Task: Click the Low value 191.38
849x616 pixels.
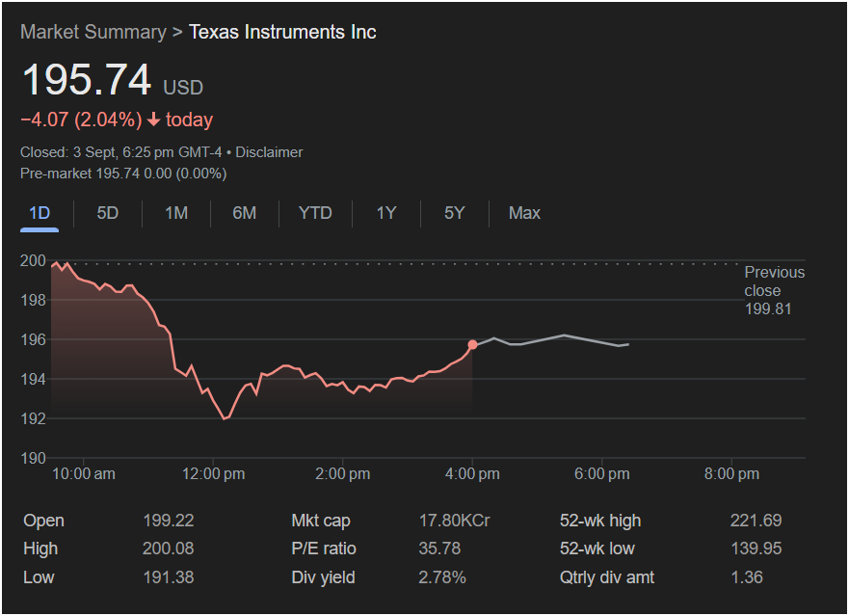Action: coord(169,577)
